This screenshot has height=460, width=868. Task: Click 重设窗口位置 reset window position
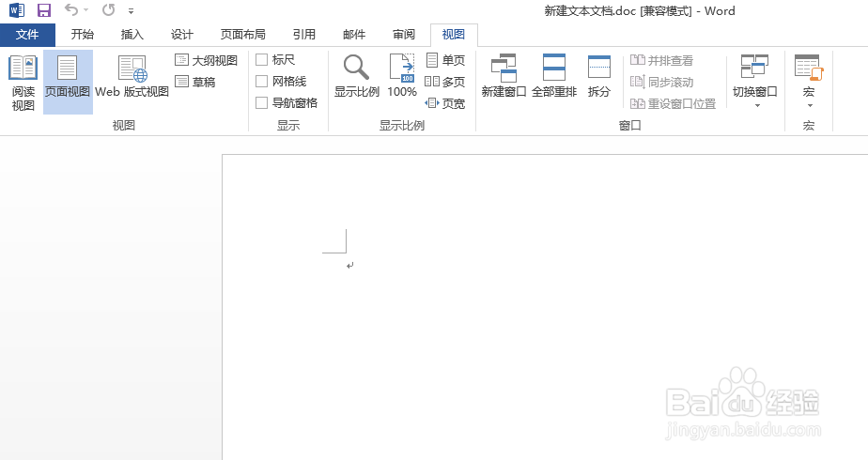(x=674, y=103)
